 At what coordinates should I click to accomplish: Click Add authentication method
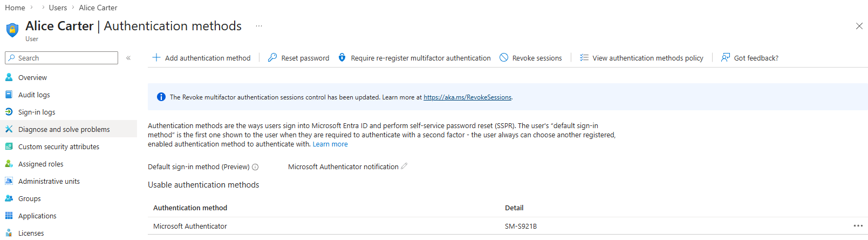201,58
